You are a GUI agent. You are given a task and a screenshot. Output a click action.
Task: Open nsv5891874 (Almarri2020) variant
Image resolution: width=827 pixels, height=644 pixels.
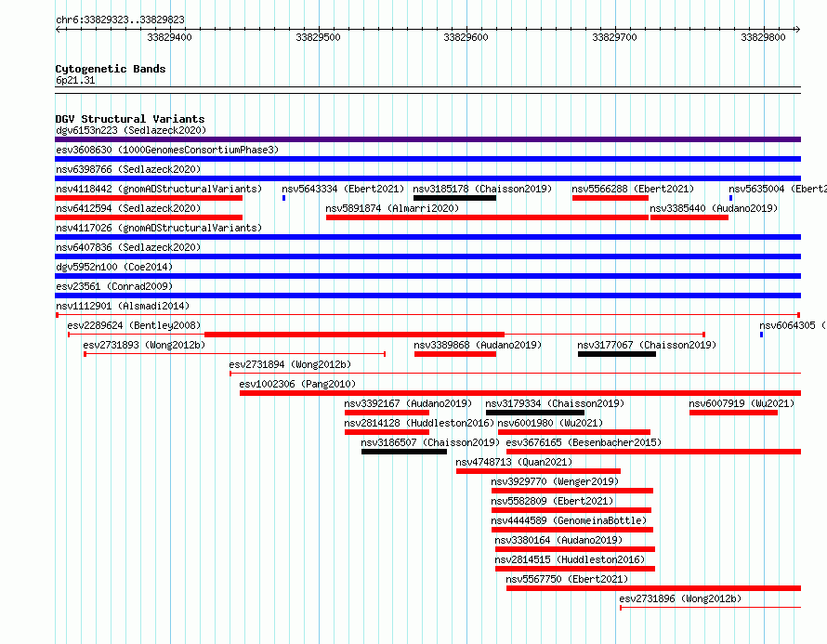(x=392, y=208)
